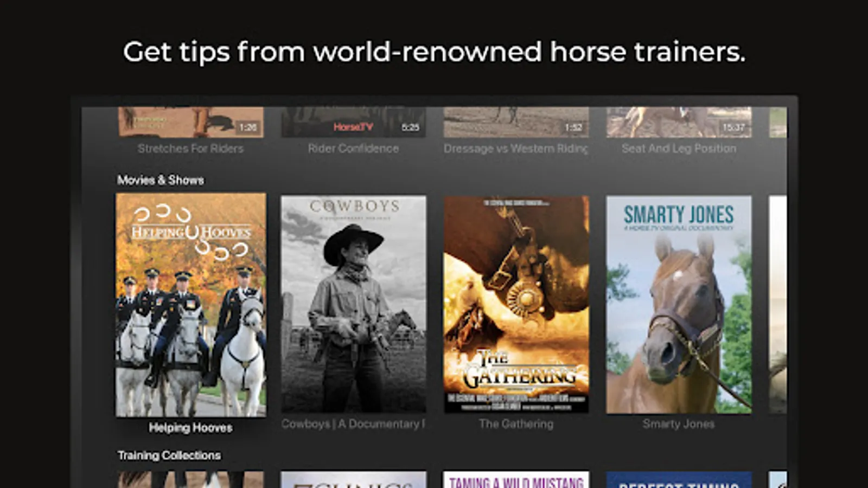This screenshot has height=488, width=868.
Task: Select the Smarty Jones documentary poster
Action: [679, 304]
